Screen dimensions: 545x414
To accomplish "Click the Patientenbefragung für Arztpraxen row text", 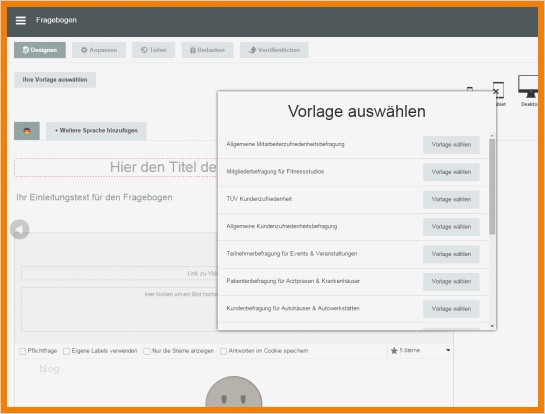I will click(293, 281).
